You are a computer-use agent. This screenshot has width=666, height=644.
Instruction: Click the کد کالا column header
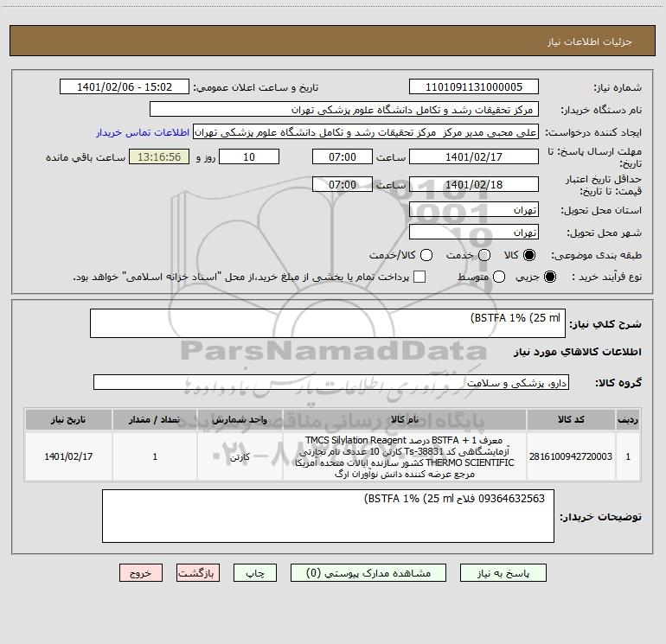click(x=571, y=420)
